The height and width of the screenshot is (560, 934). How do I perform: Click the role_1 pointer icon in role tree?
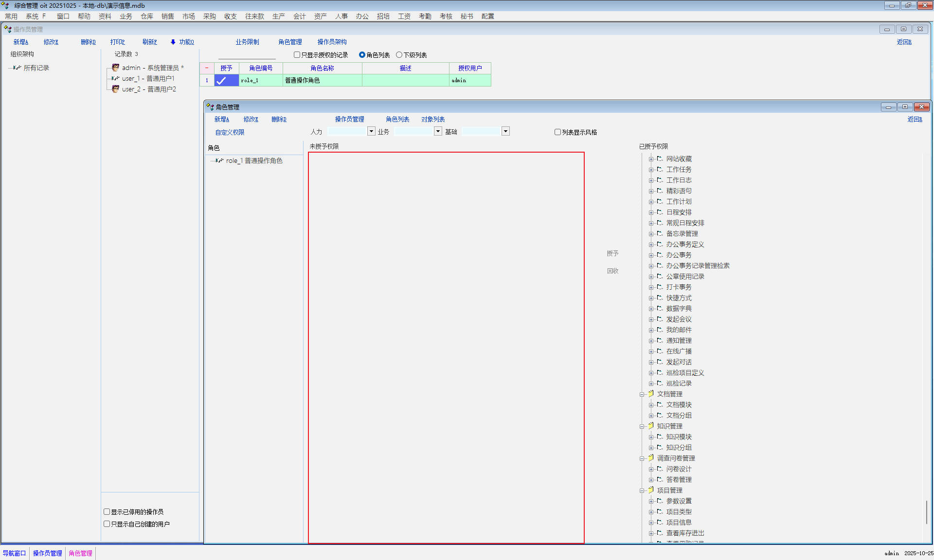pyautogui.click(x=219, y=160)
